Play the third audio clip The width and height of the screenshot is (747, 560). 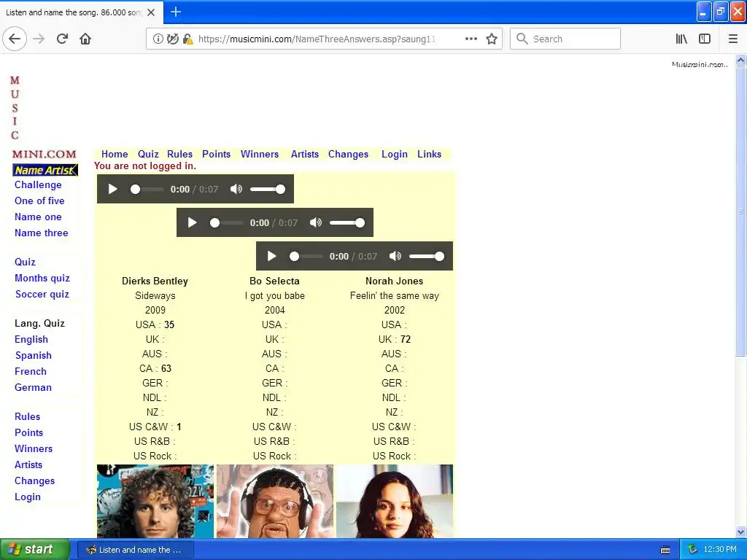271,256
